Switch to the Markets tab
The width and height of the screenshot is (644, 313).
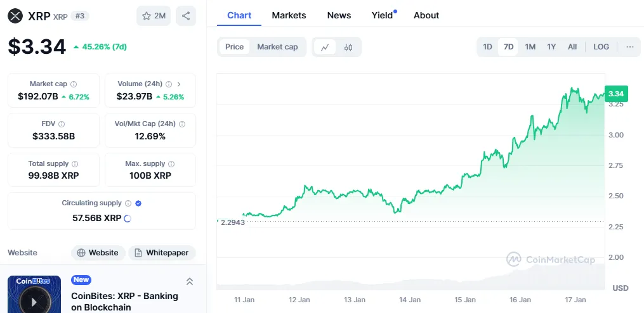pyautogui.click(x=289, y=15)
